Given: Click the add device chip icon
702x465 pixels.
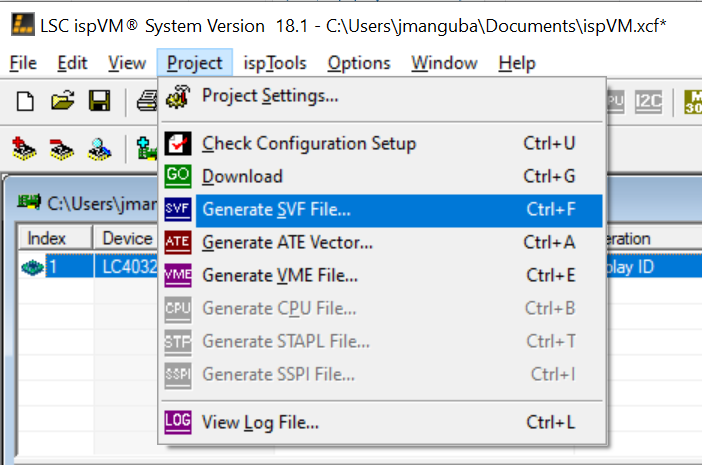Looking at the screenshot, I should [25, 149].
